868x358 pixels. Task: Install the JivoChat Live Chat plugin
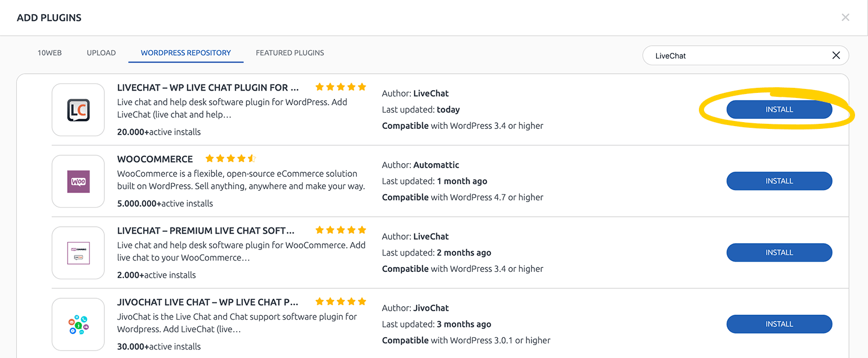click(780, 324)
